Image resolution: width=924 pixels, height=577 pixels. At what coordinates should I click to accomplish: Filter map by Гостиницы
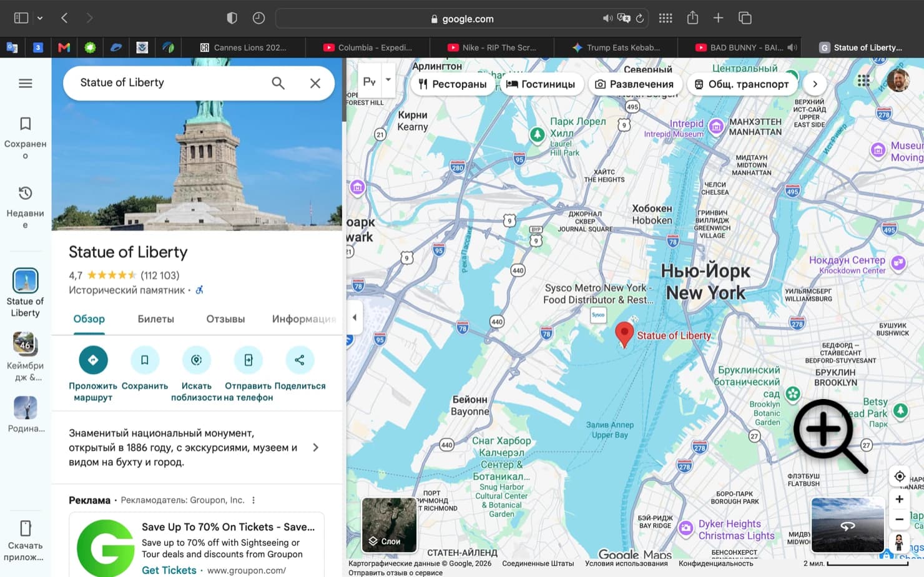(x=541, y=84)
